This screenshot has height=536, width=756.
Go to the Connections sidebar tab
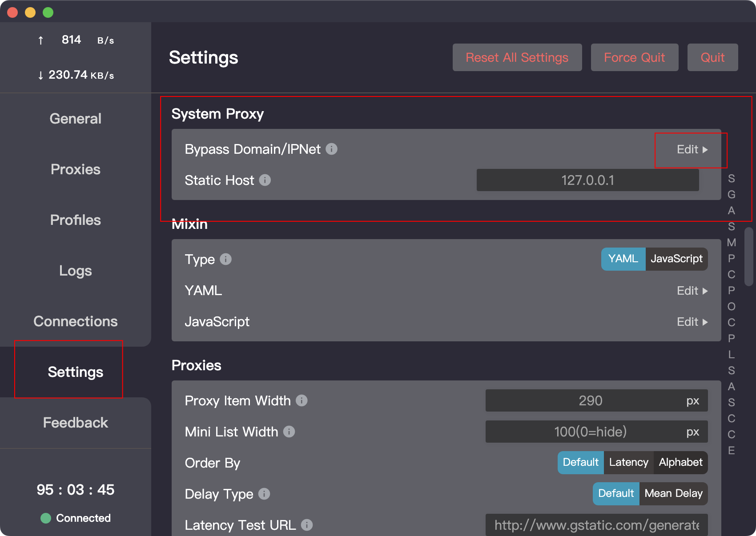[76, 321]
